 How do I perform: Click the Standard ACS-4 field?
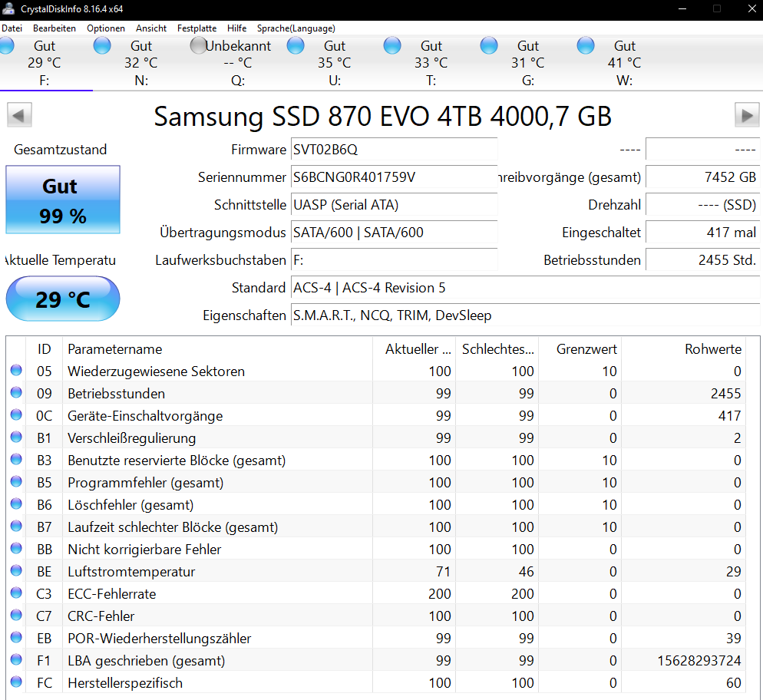tap(526, 288)
